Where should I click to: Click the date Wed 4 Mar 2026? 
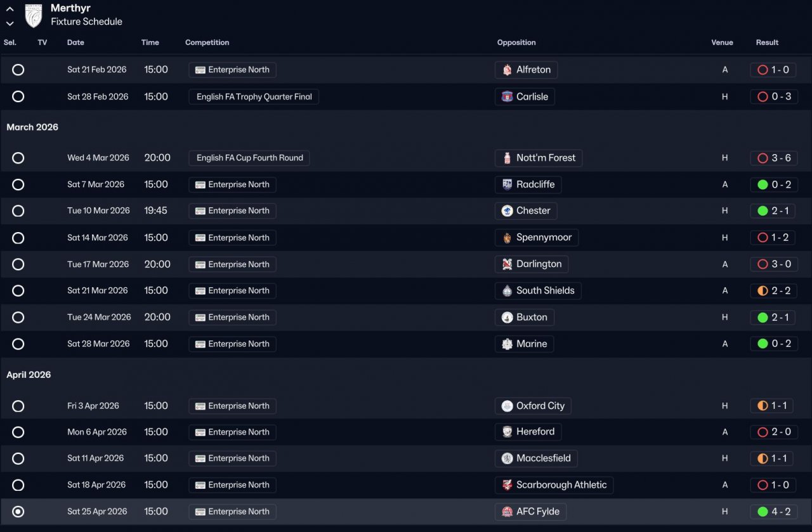(x=98, y=158)
